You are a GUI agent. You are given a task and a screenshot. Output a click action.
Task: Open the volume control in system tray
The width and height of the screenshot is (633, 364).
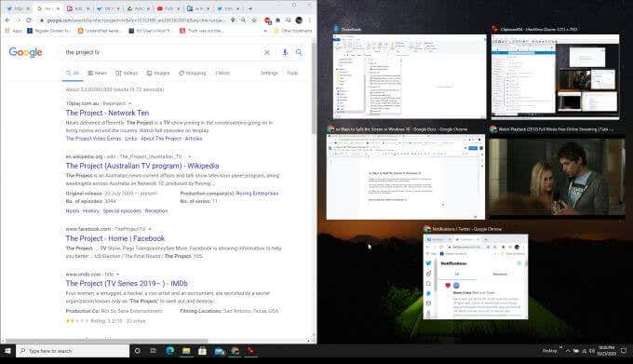pyautogui.click(x=592, y=351)
